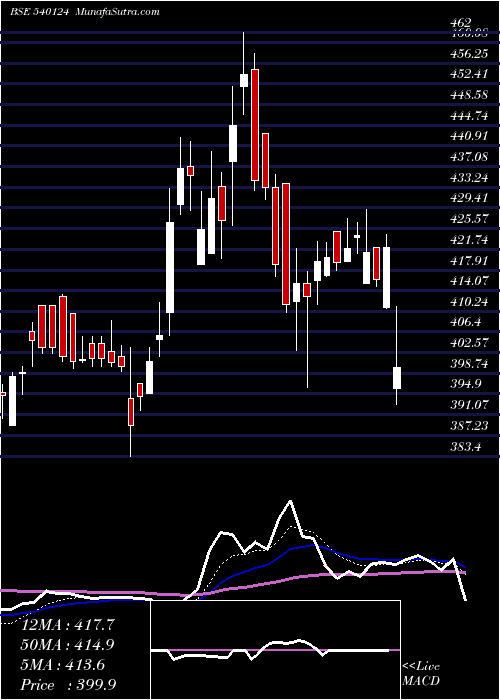
Task: Click the 437.08 price axis label
Action: [469, 157]
